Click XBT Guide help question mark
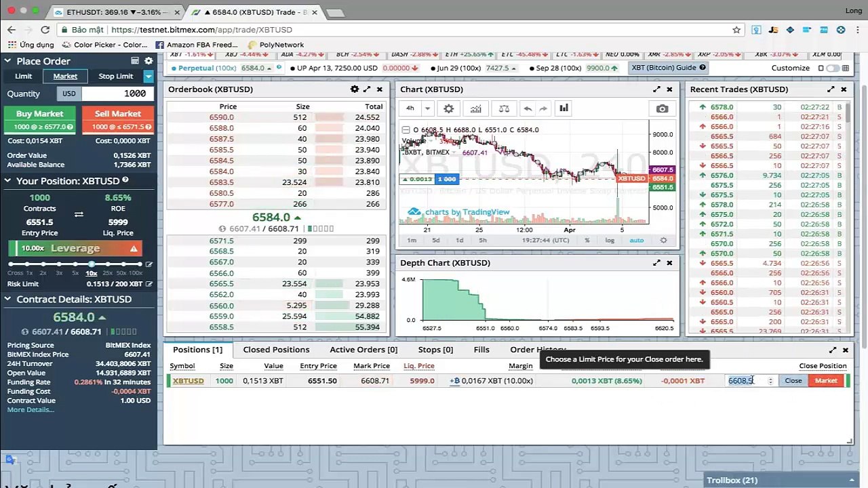This screenshot has height=488, width=868. pos(703,68)
